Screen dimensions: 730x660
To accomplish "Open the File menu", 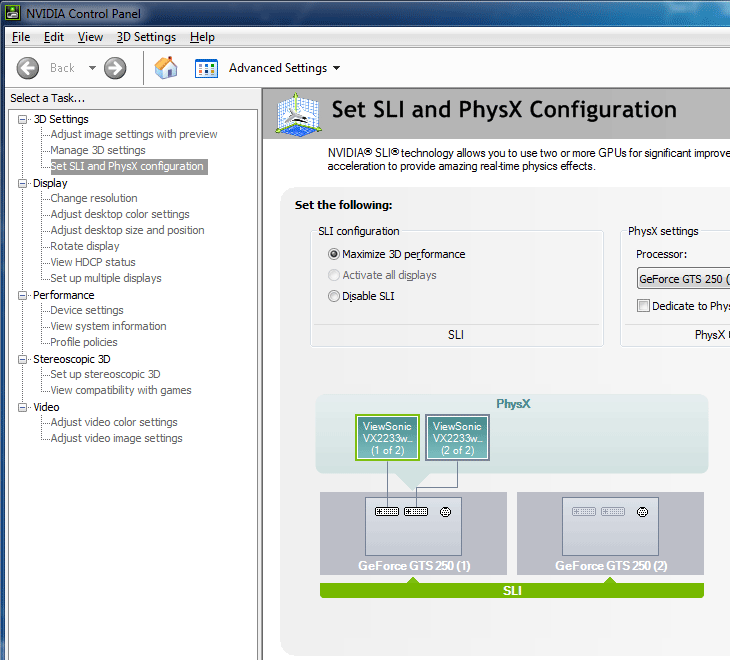I will coord(21,37).
